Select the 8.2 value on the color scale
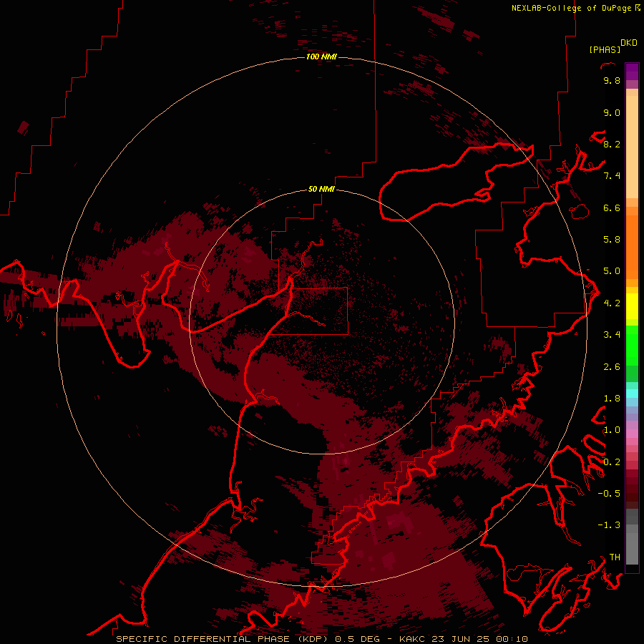 point(612,144)
